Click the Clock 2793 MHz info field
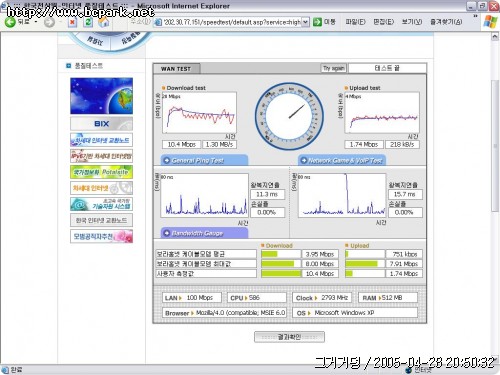Image resolution: width=500 pixels, height=375 pixels. click(322, 298)
